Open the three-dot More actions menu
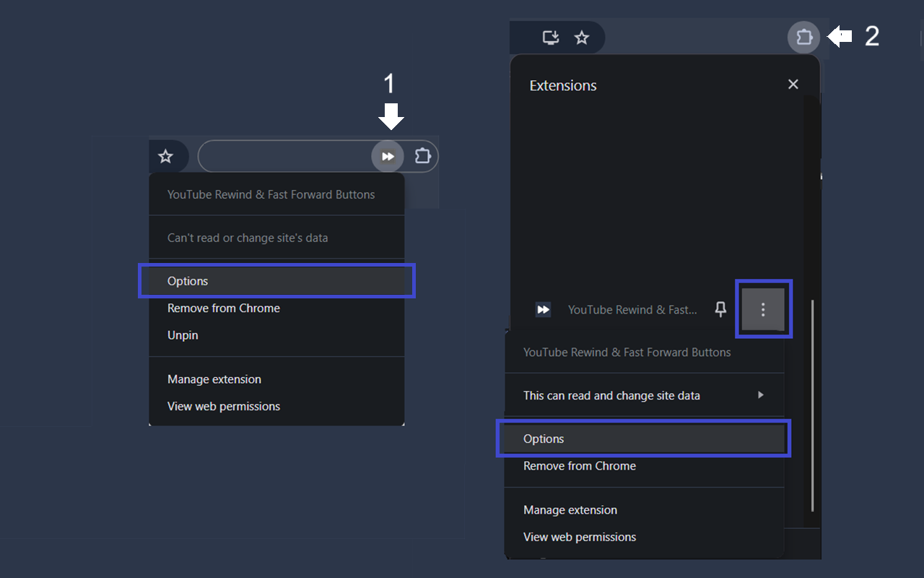Image resolution: width=924 pixels, height=578 pixels. [763, 310]
